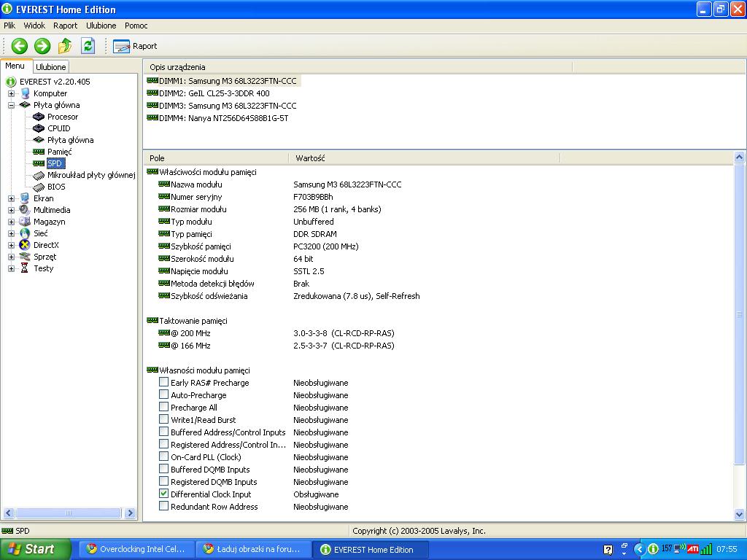747x560 pixels.
Task: Click the Wartość column header
Action: tap(425, 158)
